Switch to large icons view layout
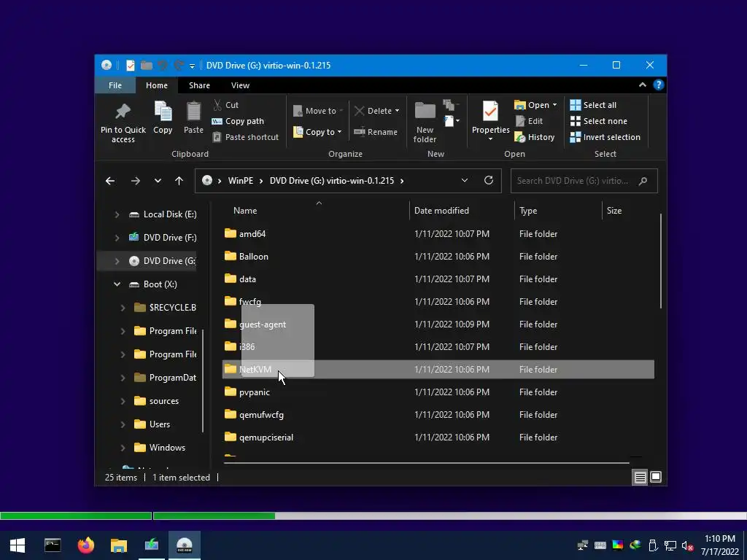This screenshot has width=747, height=560. pyautogui.click(x=656, y=477)
